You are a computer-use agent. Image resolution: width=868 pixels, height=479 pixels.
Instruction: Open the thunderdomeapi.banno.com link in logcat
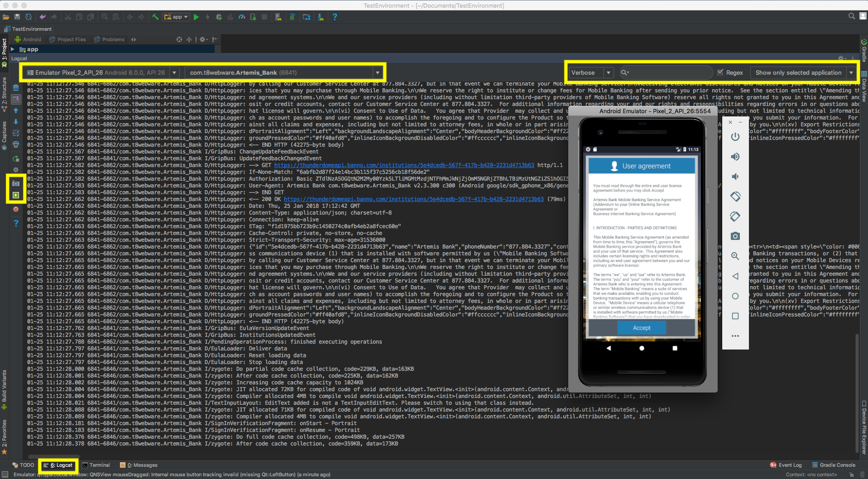(403, 165)
